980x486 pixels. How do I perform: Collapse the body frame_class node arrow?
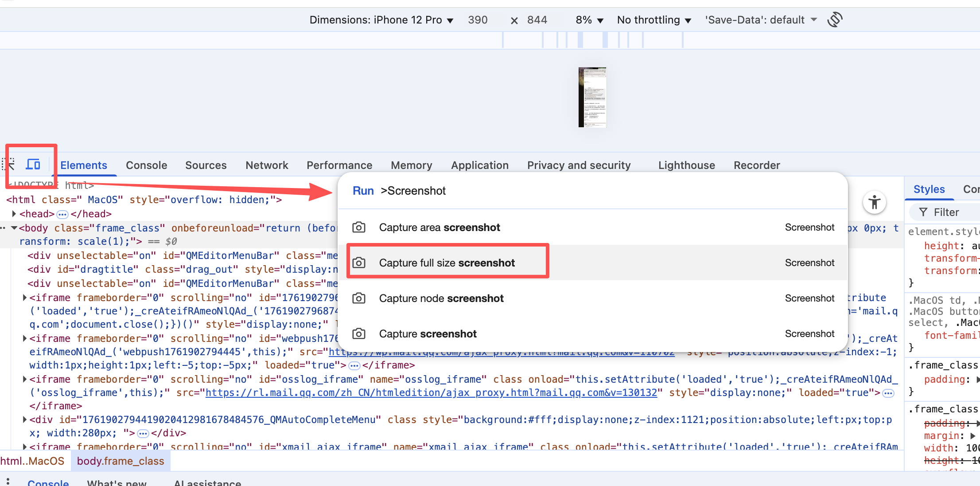pos(14,228)
